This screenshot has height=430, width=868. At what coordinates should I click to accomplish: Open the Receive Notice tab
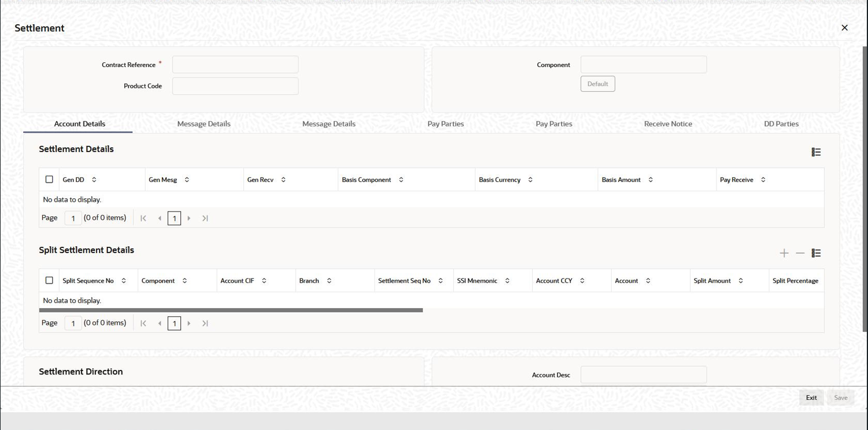point(668,123)
